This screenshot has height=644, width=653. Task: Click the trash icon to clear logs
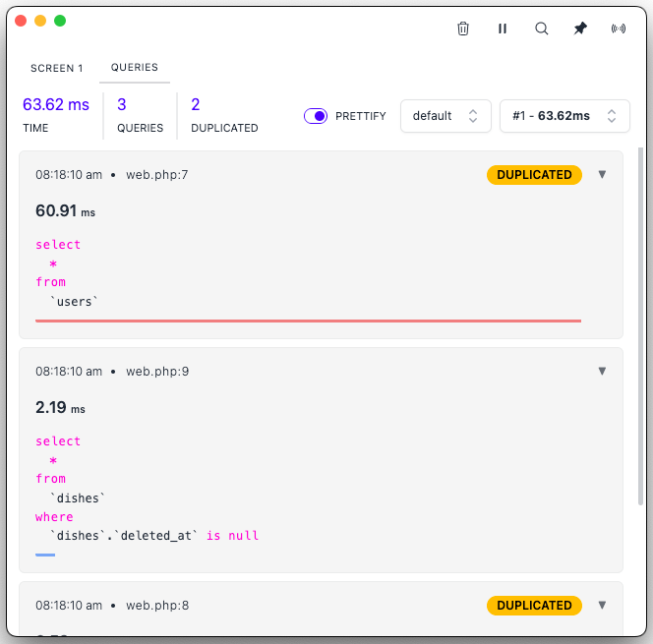click(463, 29)
